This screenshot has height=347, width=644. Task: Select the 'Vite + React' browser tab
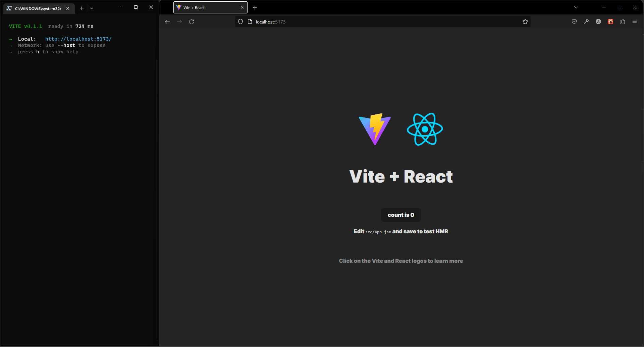210,7
